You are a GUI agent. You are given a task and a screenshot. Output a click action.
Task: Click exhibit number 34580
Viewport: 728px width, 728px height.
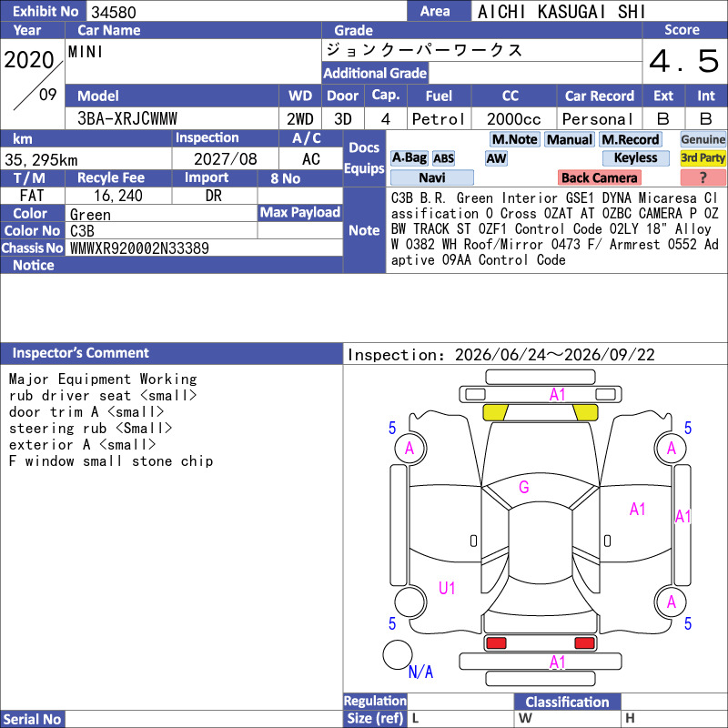pyautogui.click(x=113, y=12)
